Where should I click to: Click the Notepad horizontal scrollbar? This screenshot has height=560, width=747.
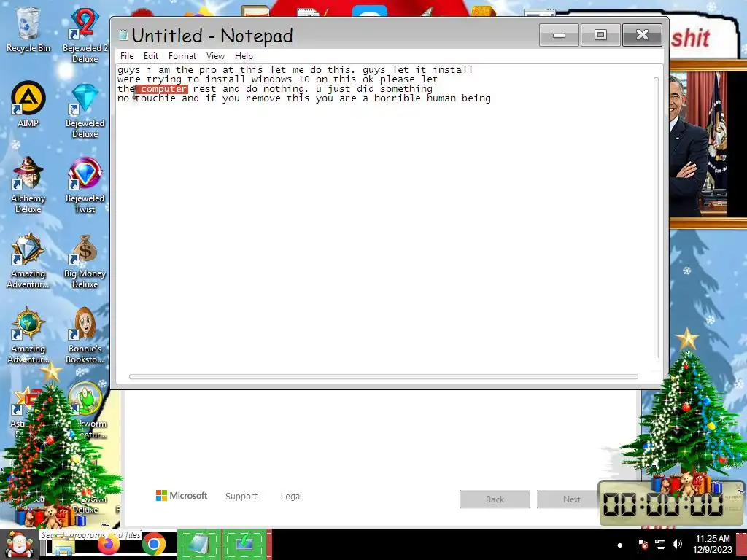click(383, 377)
